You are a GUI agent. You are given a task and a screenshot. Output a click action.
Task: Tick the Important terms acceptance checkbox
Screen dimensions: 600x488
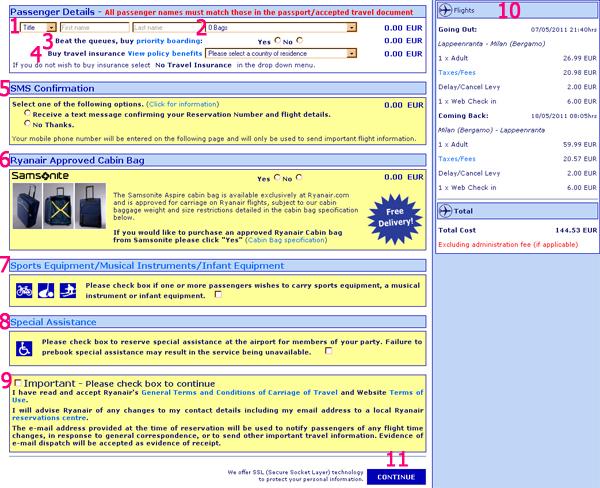click(18, 383)
